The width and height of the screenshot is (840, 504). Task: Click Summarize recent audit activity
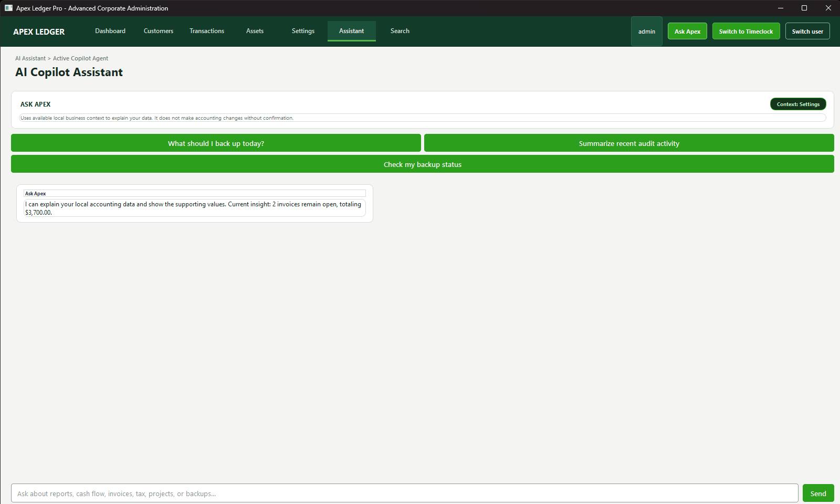coord(629,143)
